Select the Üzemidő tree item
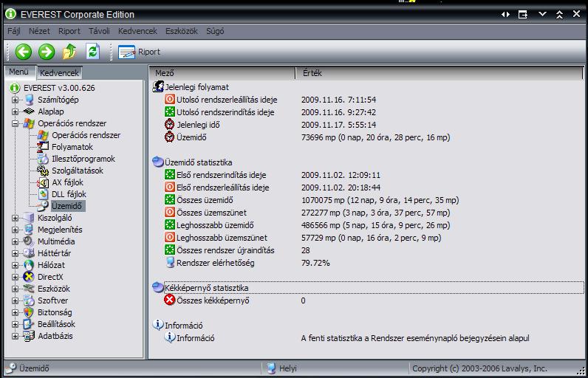This screenshot has width=588, height=378. click(x=67, y=206)
